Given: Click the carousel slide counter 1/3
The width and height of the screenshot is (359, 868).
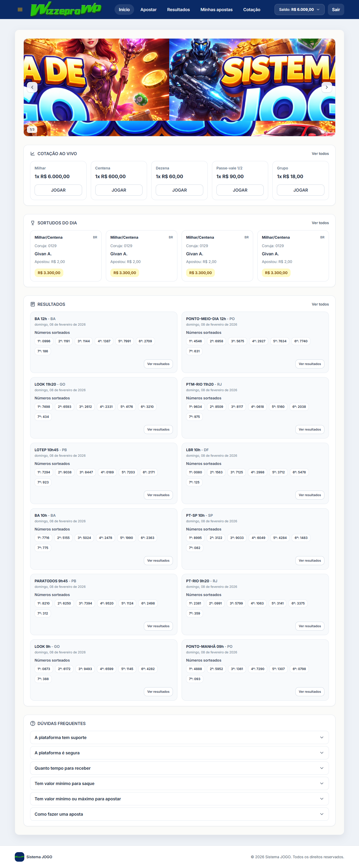Looking at the screenshot, I should pyautogui.click(x=32, y=130).
